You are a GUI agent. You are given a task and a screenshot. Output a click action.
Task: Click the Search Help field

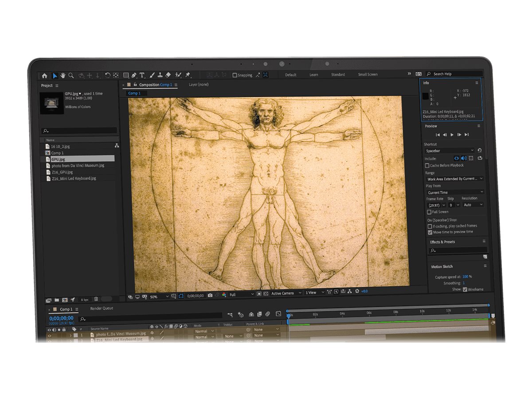pos(454,74)
